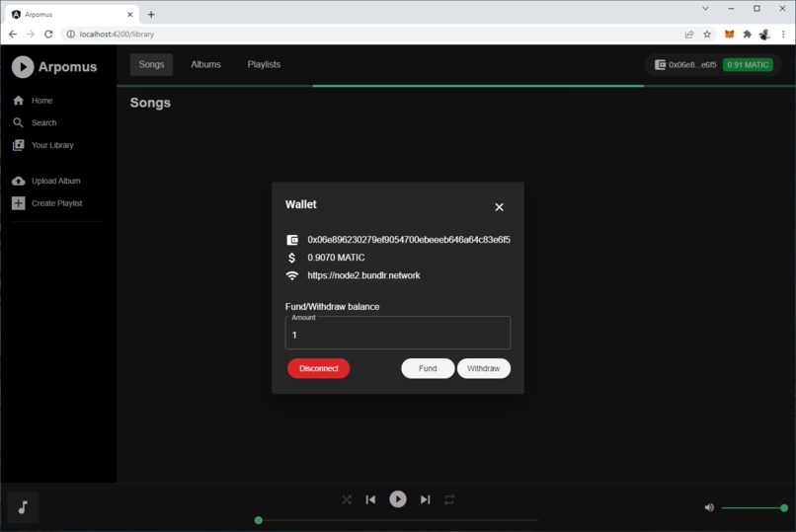796x532 pixels.
Task: Select Create Playlist in sidebar
Action: (47, 203)
